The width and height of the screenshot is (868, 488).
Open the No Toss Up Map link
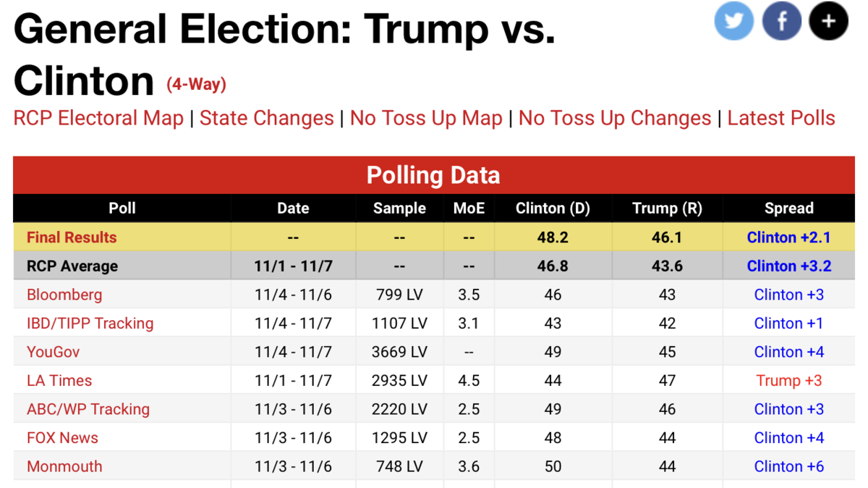click(x=426, y=118)
